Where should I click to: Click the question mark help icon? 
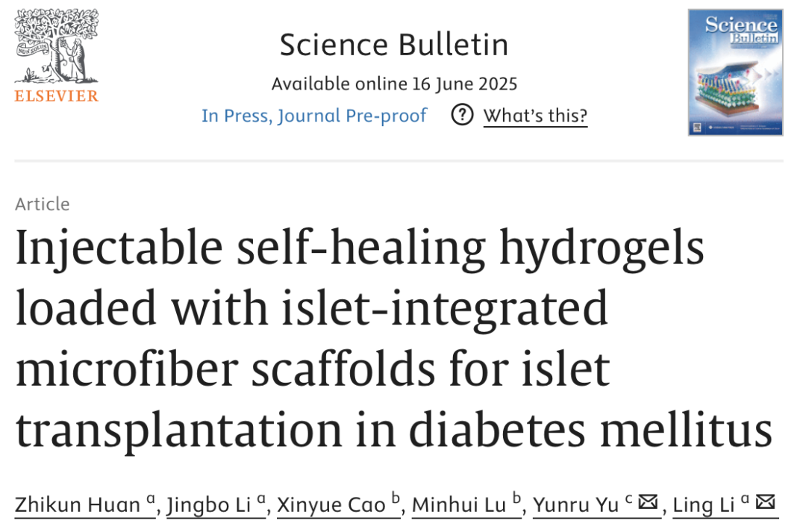click(x=463, y=116)
